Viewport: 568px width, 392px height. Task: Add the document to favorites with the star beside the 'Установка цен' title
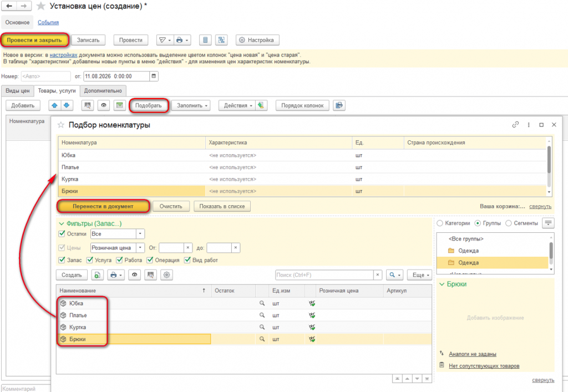41,6
